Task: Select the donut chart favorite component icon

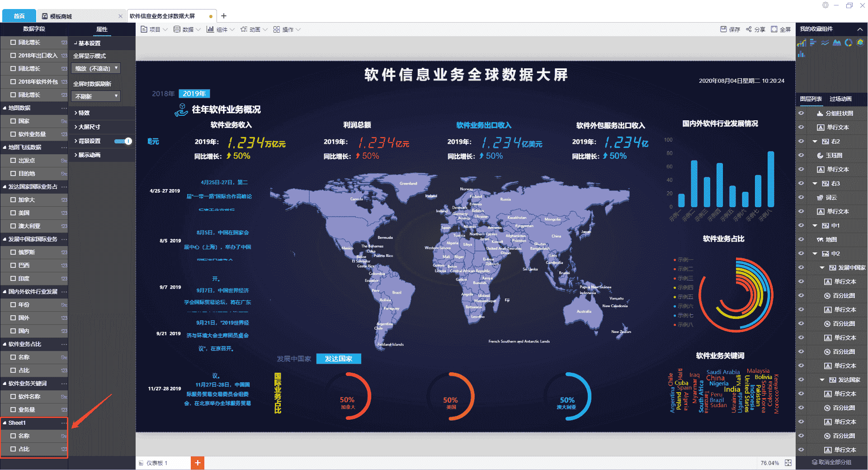Action: click(x=849, y=43)
